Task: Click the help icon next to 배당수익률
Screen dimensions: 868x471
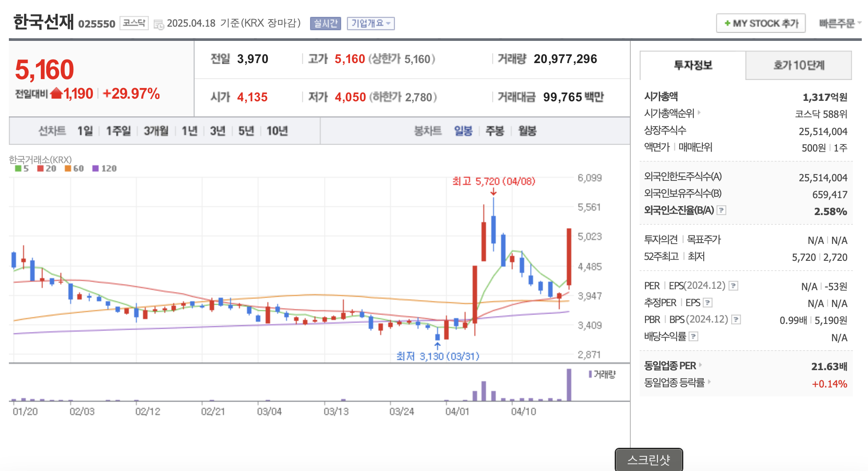Action: (x=693, y=337)
